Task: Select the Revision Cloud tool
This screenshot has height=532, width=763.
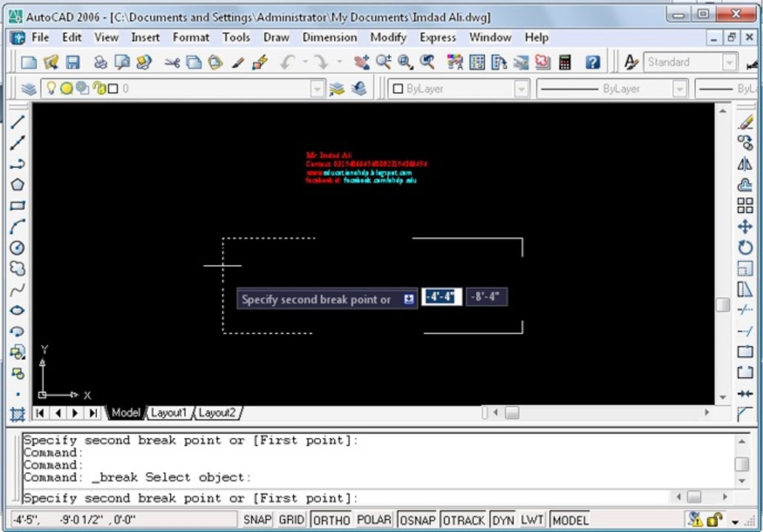Action: [x=18, y=268]
